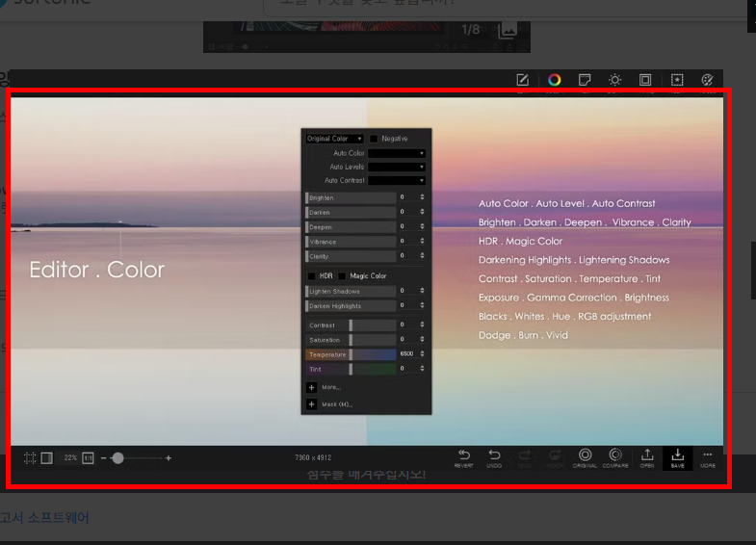This screenshot has height=545, width=756.
Task: Click the 'HDR . Magic Color' feature line
Action: [520, 241]
